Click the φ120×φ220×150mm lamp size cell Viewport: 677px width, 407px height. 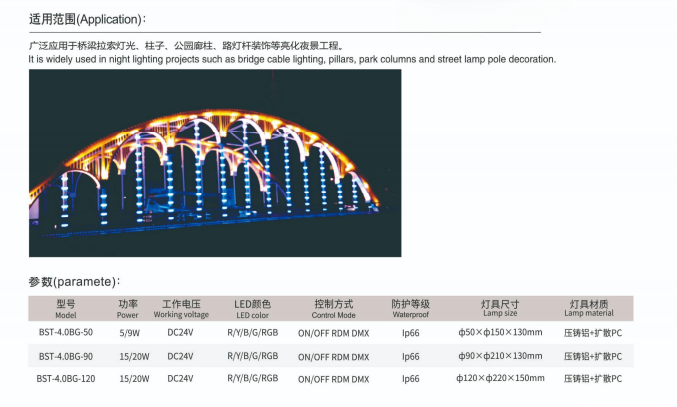[502, 379]
